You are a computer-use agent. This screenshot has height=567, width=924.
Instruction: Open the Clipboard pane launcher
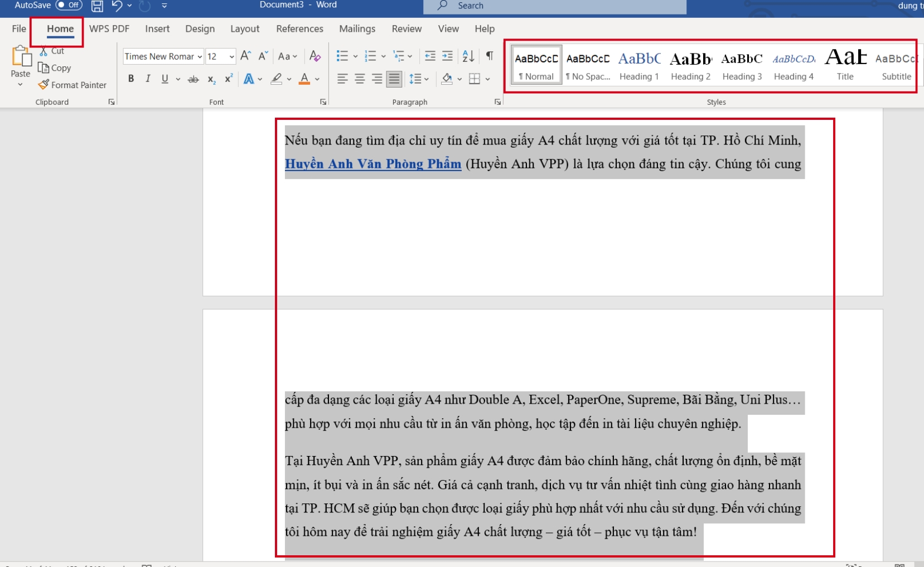112,102
